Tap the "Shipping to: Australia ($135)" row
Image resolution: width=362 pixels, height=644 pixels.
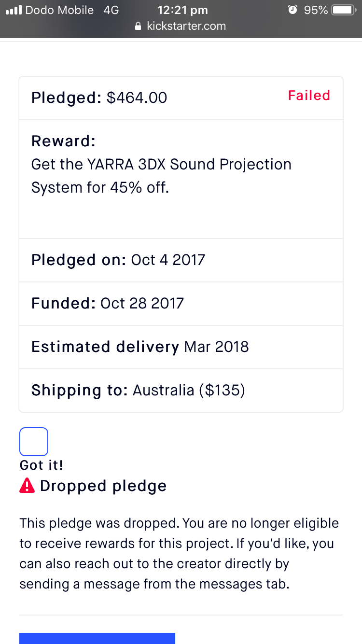[138, 390]
